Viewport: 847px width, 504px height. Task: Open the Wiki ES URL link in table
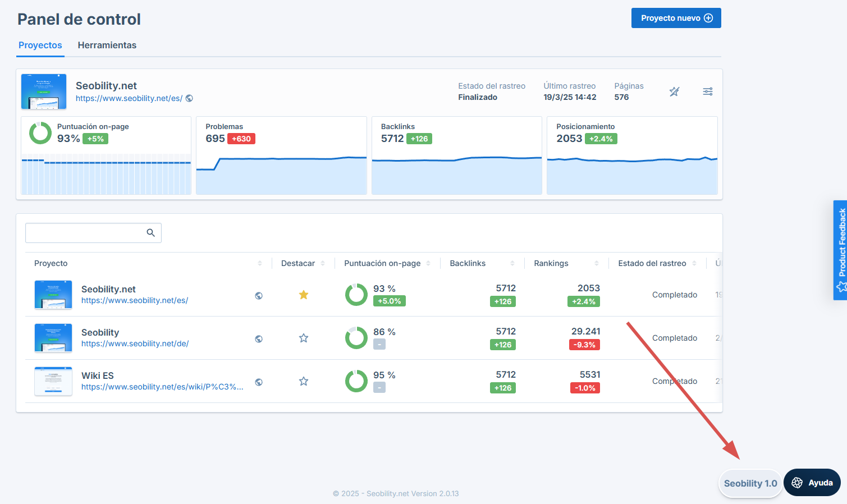click(162, 387)
